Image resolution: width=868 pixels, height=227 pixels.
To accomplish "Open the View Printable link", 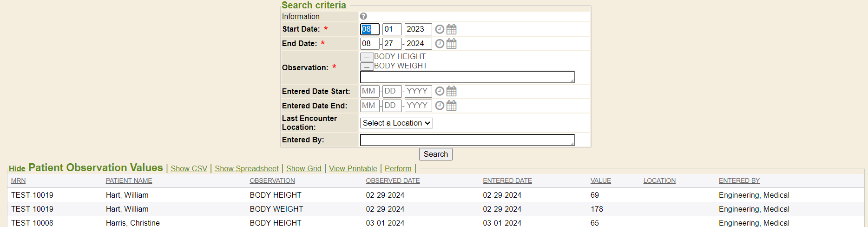I will (353, 168).
